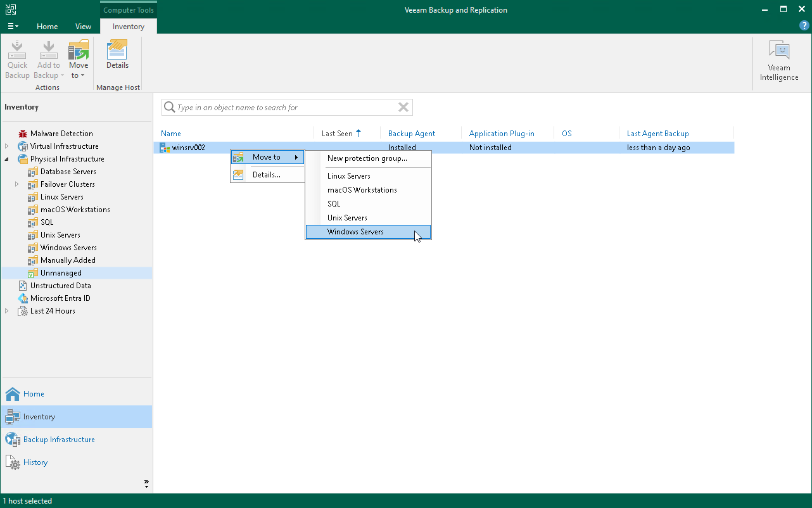Click the Microsoft Entra ID icon
The image size is (812, 508).
click(x=23, y=298)
